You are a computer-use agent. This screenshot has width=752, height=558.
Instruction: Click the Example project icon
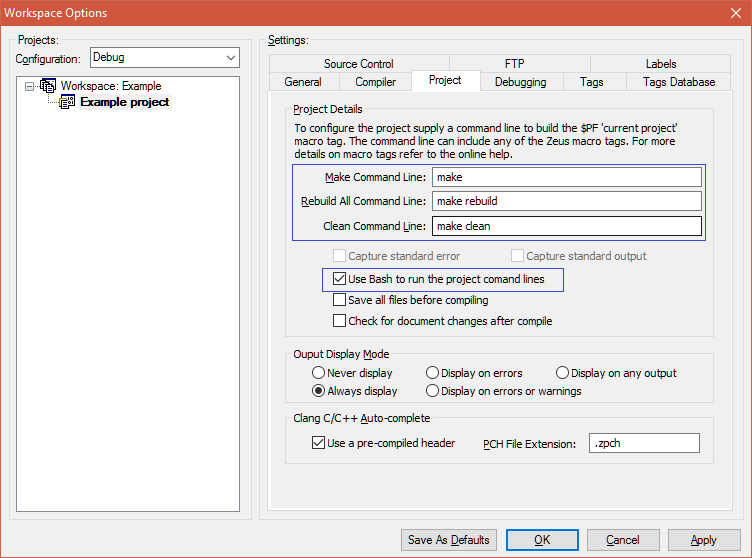tap(67, 102)
